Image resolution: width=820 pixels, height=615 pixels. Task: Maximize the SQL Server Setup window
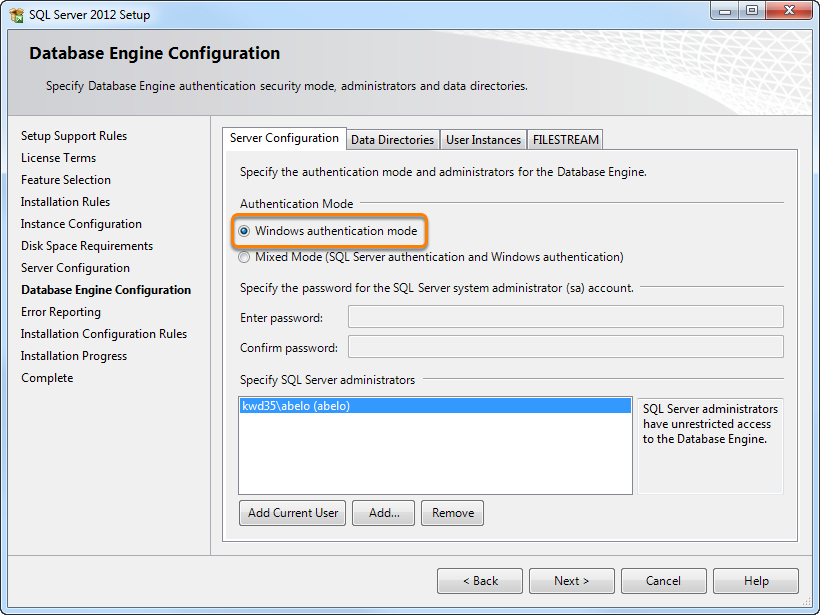[x=751, y=10]
